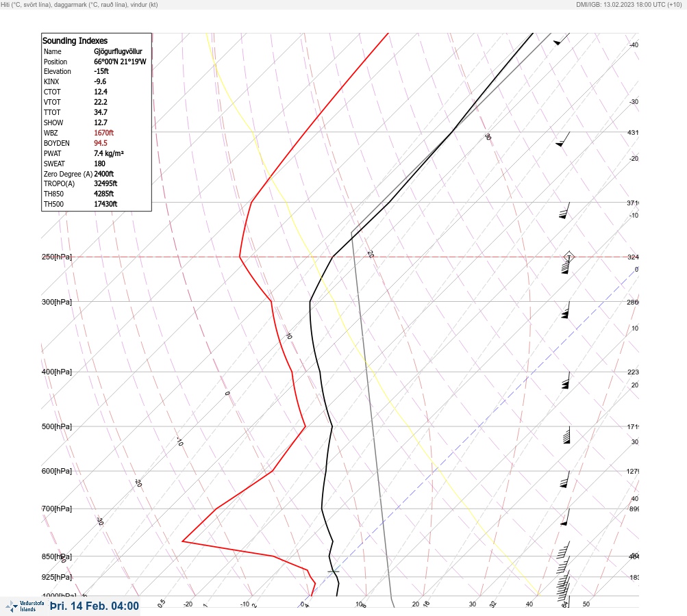Click the TROPO(A) value 32495ft

(105, 183)
